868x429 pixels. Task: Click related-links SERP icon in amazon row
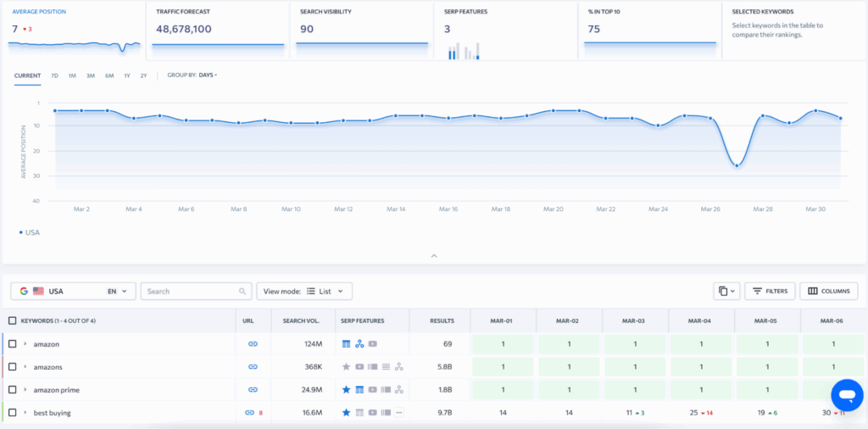[x=359, y=343]
